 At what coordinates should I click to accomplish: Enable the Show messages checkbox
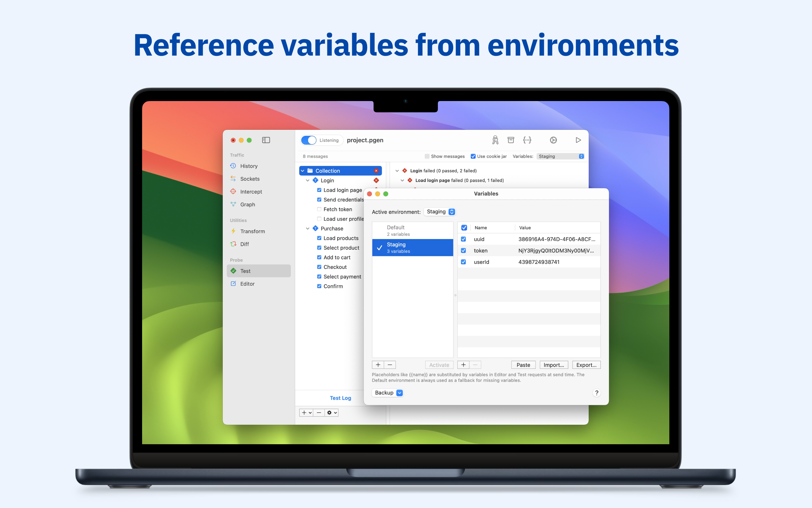tap(427, 156)
